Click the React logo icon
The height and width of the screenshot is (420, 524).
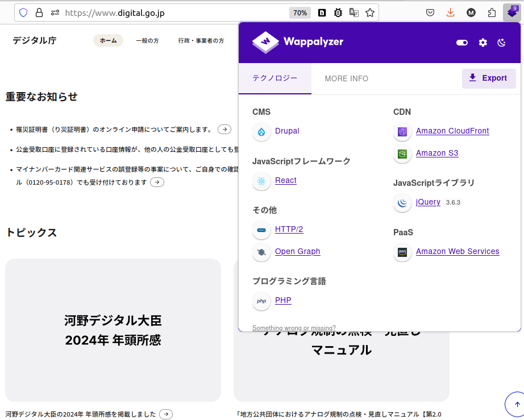[261, 181]
